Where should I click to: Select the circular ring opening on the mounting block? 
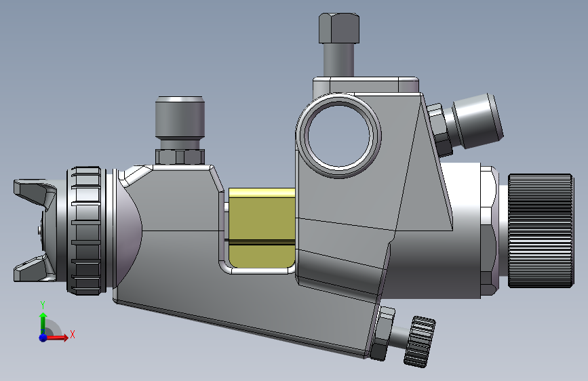tap(339, 136)
